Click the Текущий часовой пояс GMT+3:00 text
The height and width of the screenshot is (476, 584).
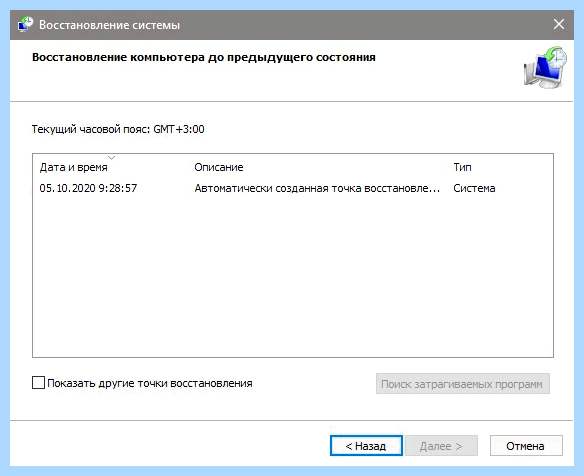118,129
